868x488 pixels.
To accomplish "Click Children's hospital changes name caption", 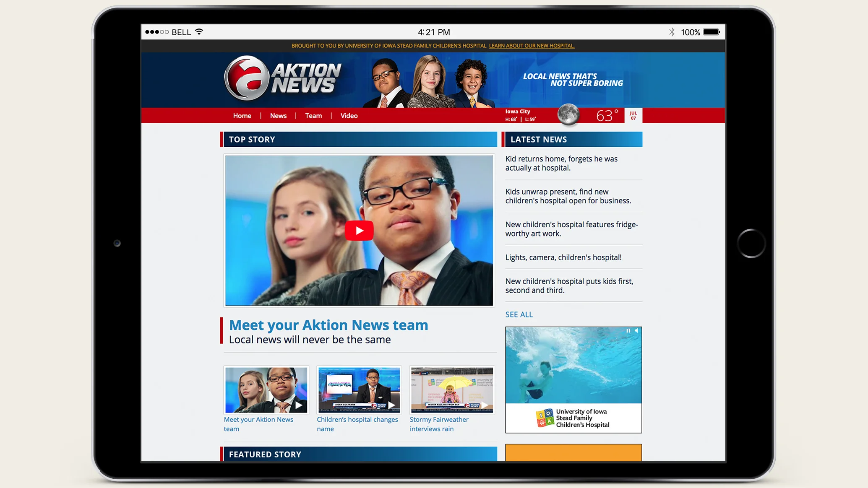I will [357, 424].
